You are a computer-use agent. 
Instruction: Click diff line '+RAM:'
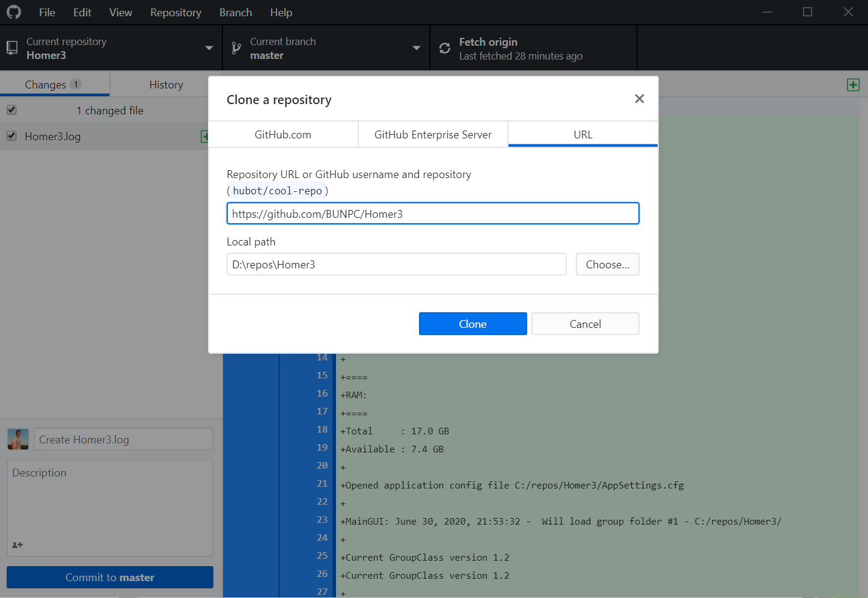353,395
